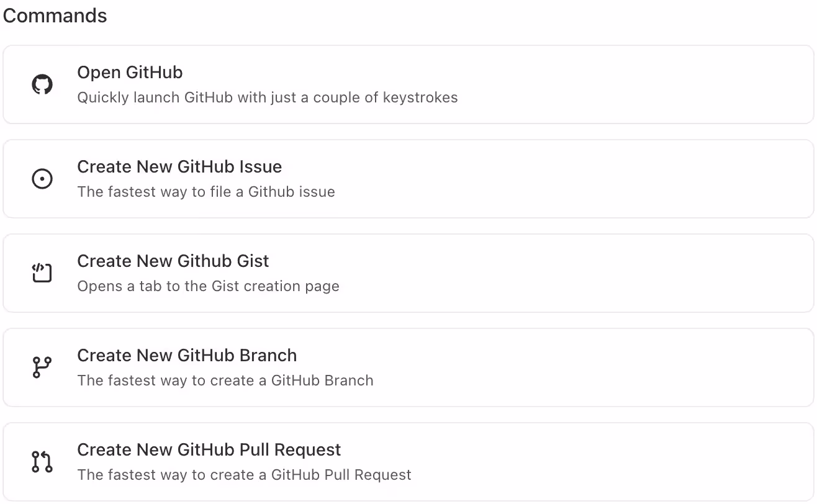Select the Create New GitHub Issue title

179,167
